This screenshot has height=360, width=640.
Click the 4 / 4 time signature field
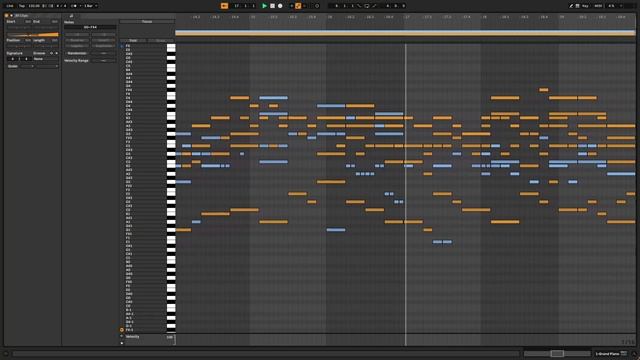(61, 6)
